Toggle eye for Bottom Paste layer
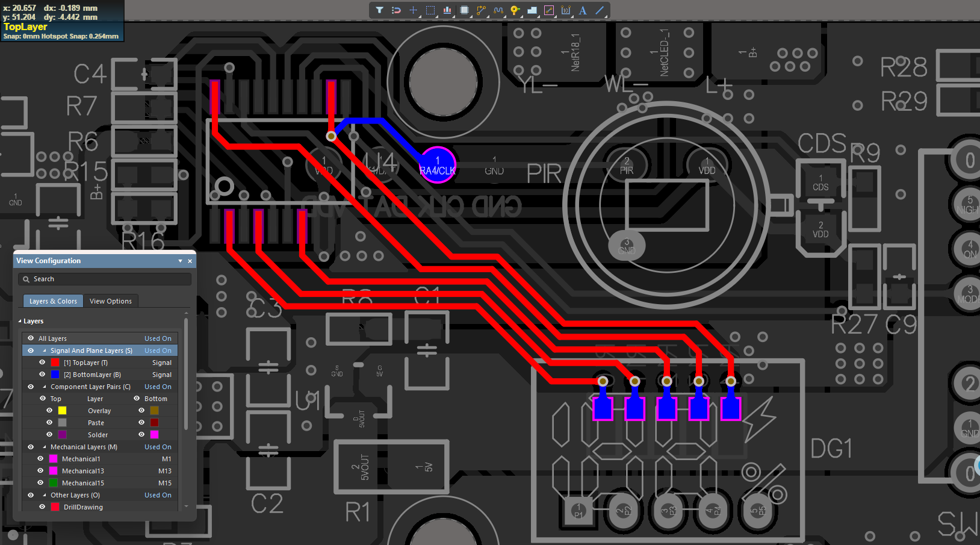The image size is (980, 545). (141, 423)
